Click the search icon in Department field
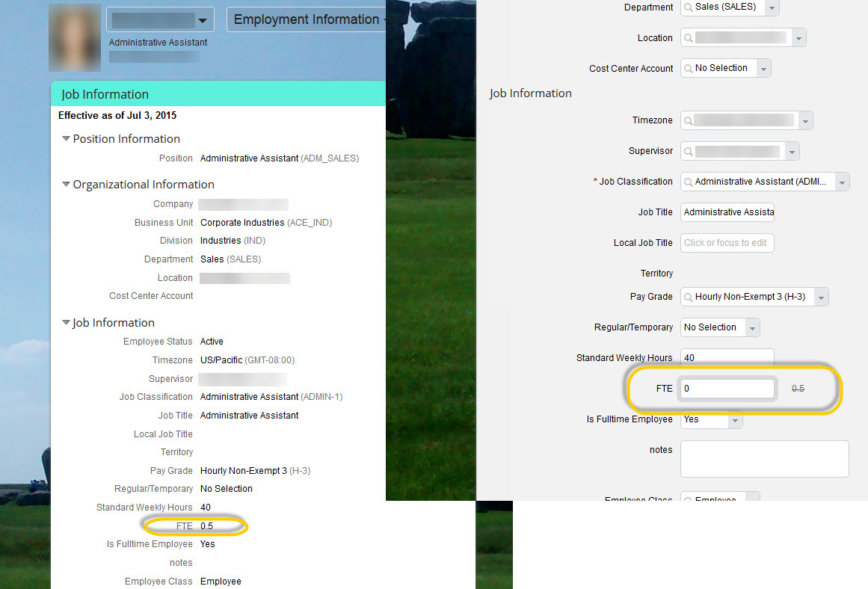The width and height of the screenshot is (868, 589). [x=688, y=7]
